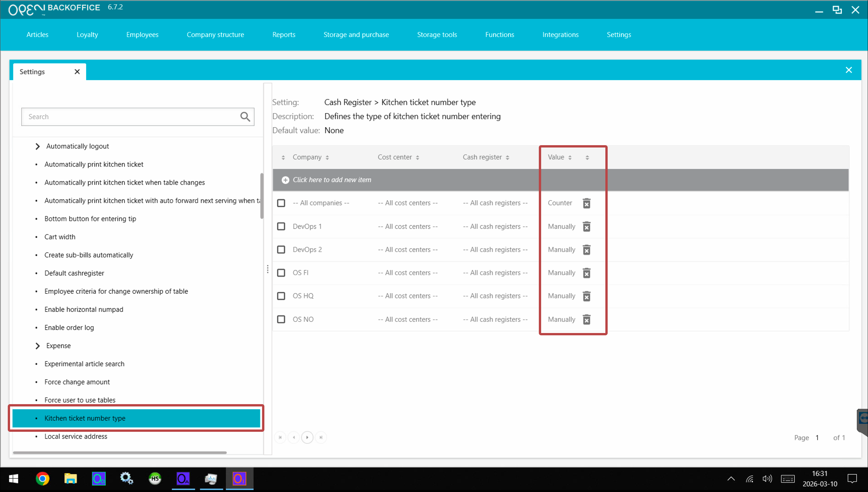Select Default cashregister setting in list

[74, 273]
